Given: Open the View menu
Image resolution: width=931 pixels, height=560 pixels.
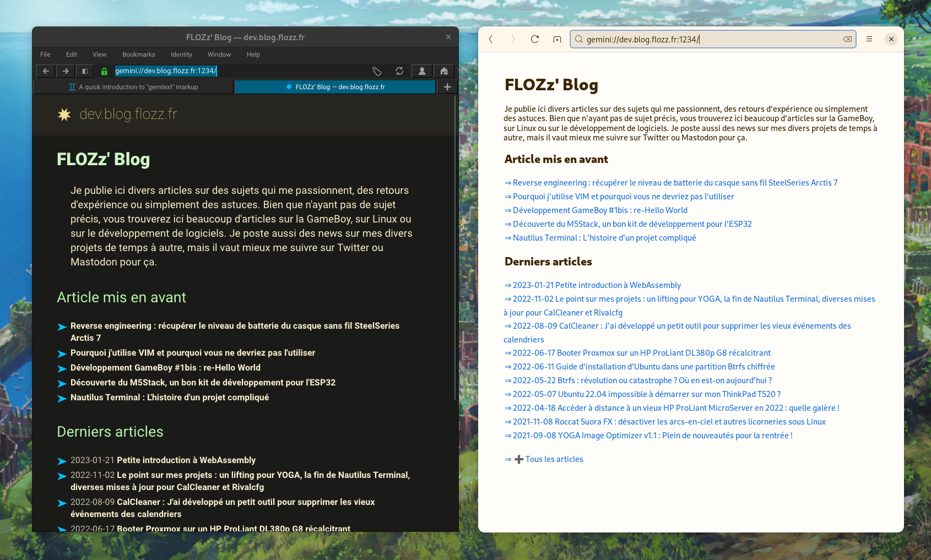Looking at the screenshot, I should (100, 55).
